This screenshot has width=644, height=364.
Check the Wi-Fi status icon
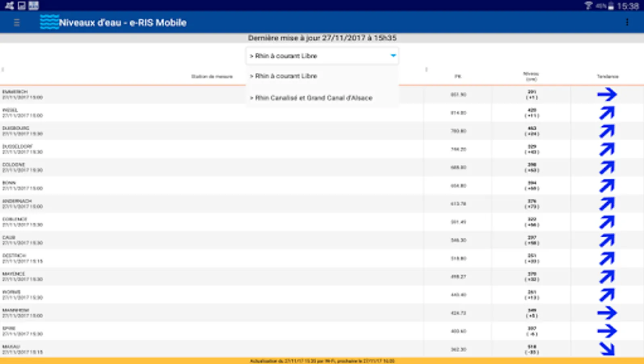[588, 6]
